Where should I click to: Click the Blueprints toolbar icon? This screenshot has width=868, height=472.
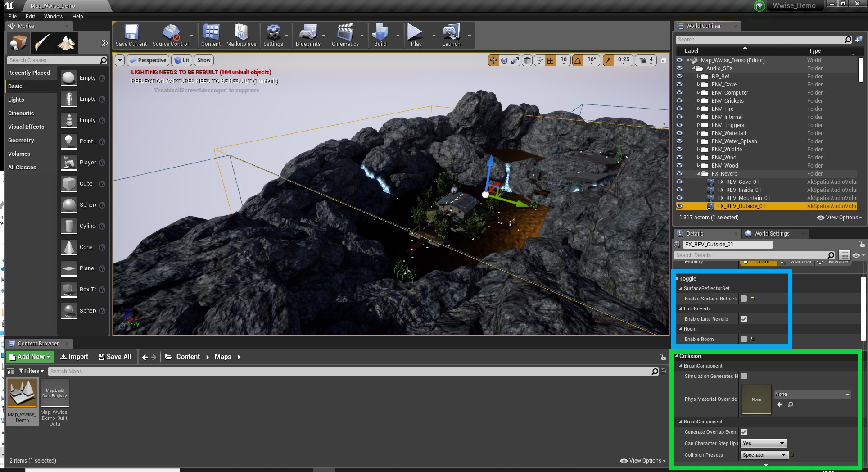coord(308,35)
